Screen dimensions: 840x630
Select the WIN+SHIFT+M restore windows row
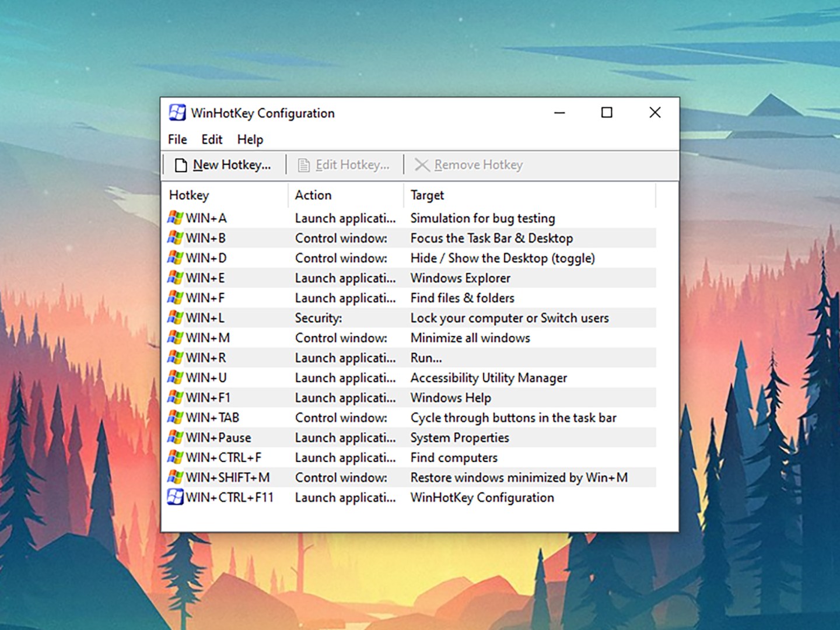(x=408, y=477)
